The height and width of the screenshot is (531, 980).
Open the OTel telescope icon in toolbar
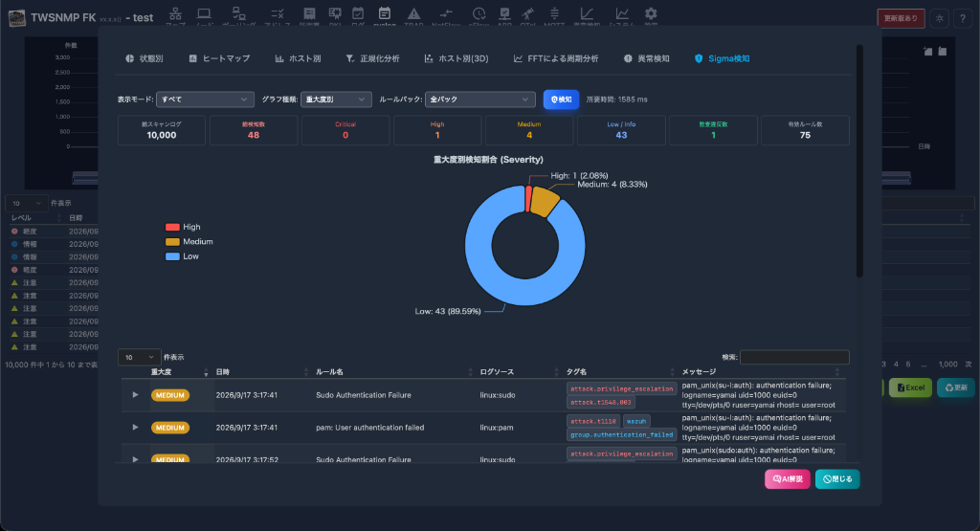pos(528,13)
